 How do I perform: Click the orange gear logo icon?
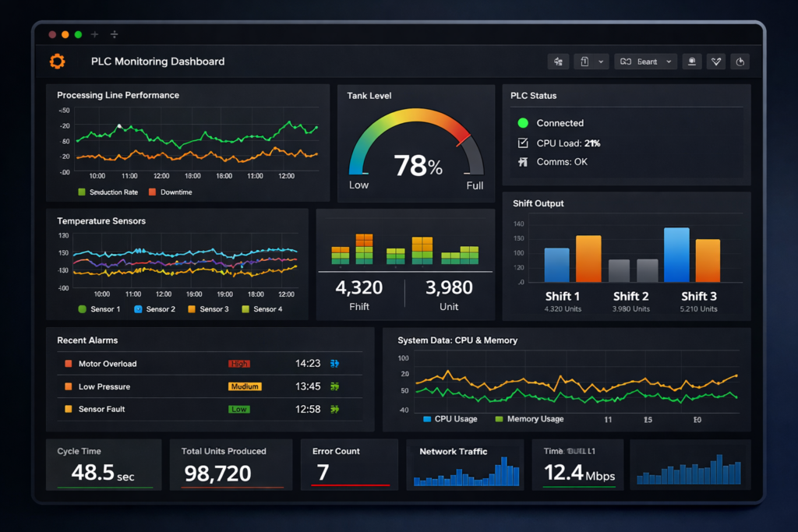tap(57, 61)
